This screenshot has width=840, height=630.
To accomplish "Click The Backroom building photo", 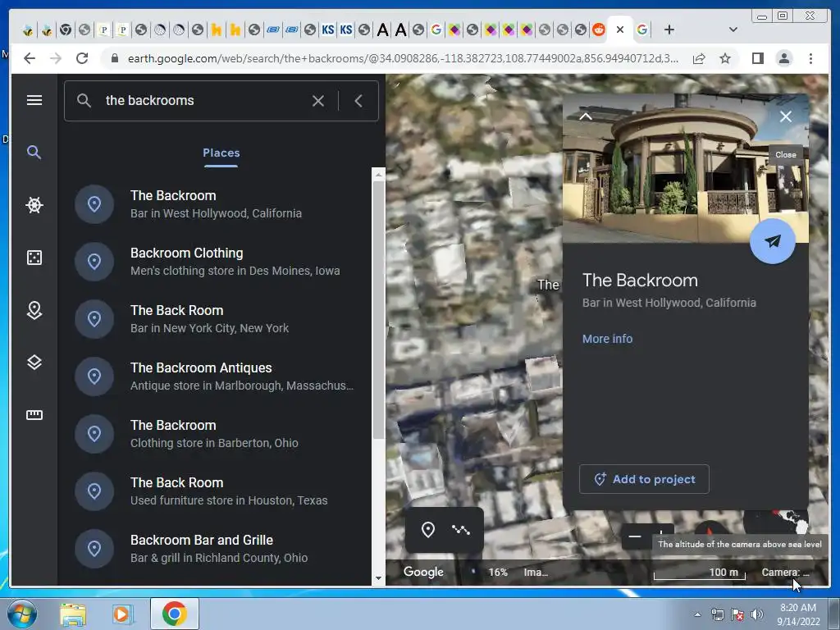I will tap(685, 169).
